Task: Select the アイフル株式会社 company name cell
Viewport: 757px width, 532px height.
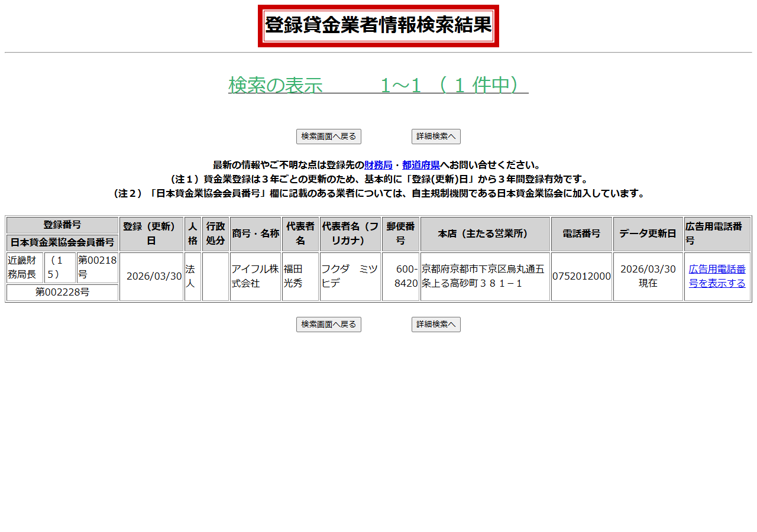Action: pos(255,277)
